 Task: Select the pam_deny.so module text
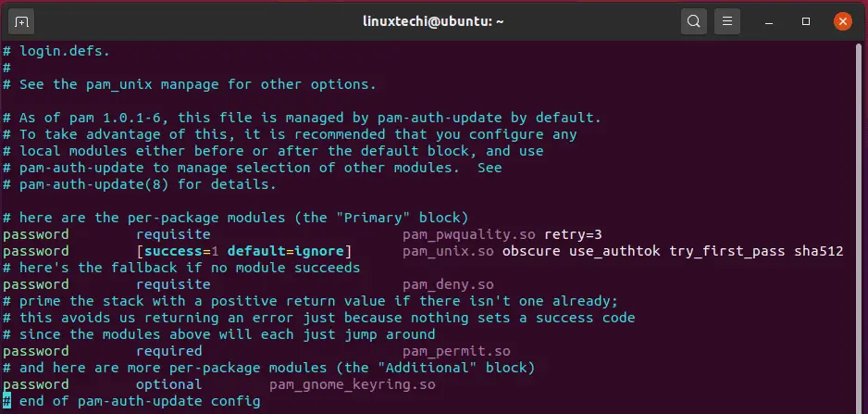448,284
